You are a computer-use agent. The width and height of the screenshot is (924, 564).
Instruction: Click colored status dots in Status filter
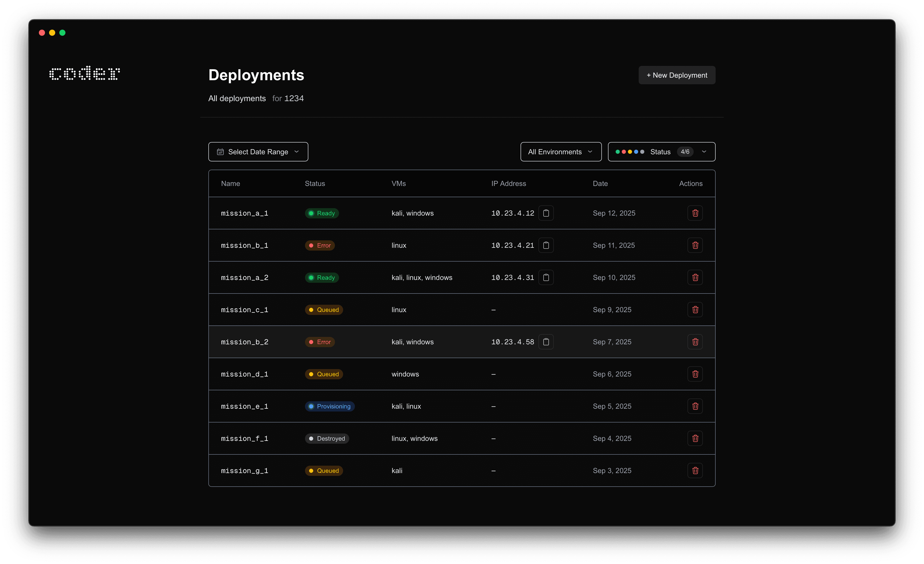click(x=630, y=152)
